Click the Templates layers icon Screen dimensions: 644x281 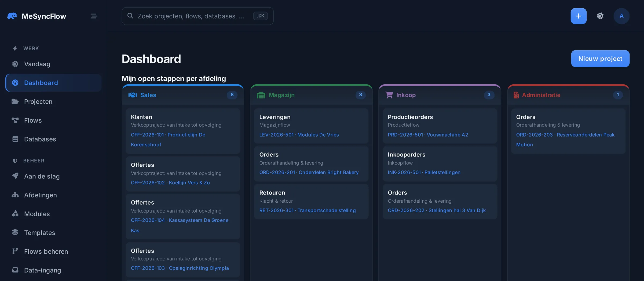[x=15, y=232]
